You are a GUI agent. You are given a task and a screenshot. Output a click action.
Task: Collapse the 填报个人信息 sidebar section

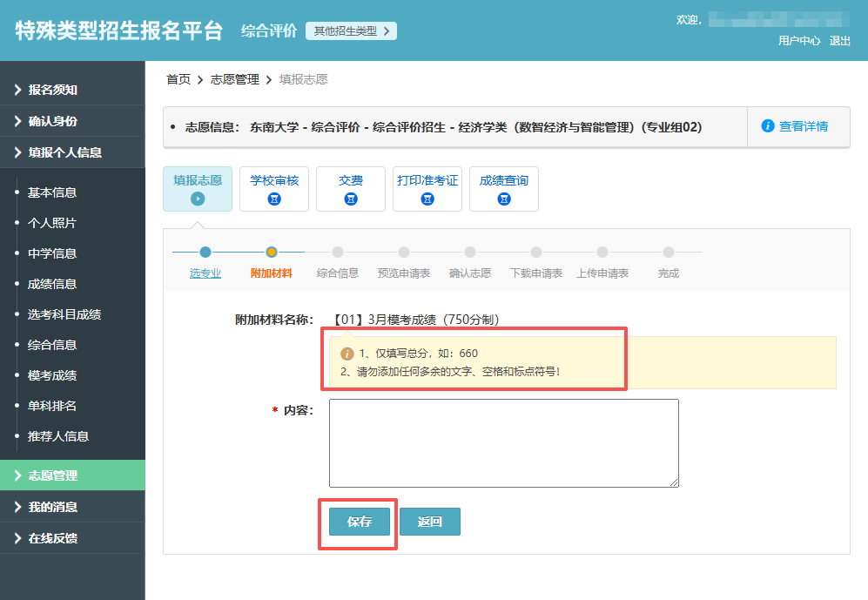point(72,152)
